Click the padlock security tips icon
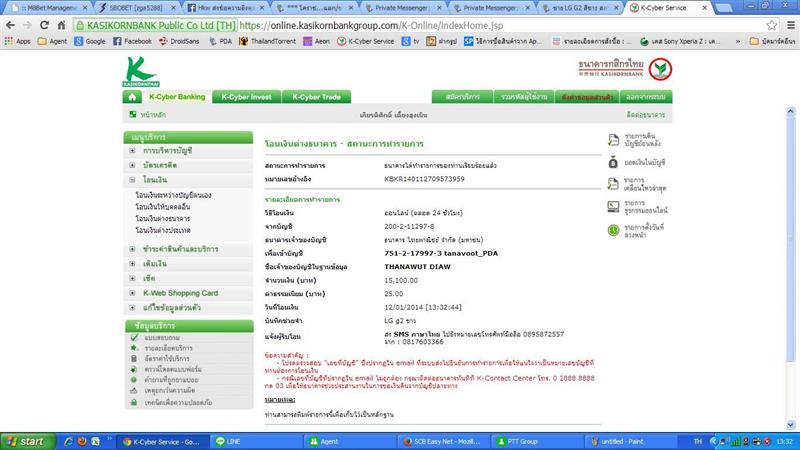The width and height of the screenshot is (800, 450). [x=134, y=403]
